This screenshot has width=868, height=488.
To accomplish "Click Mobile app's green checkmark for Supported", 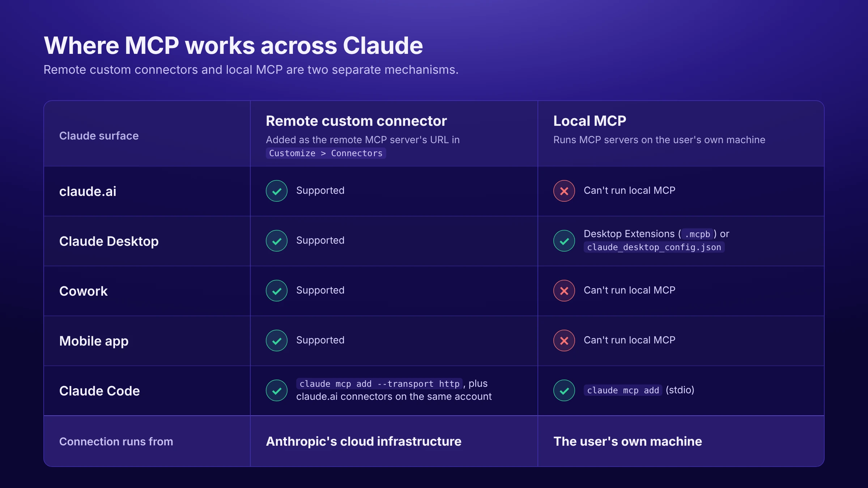I will [x=277, y=341].
